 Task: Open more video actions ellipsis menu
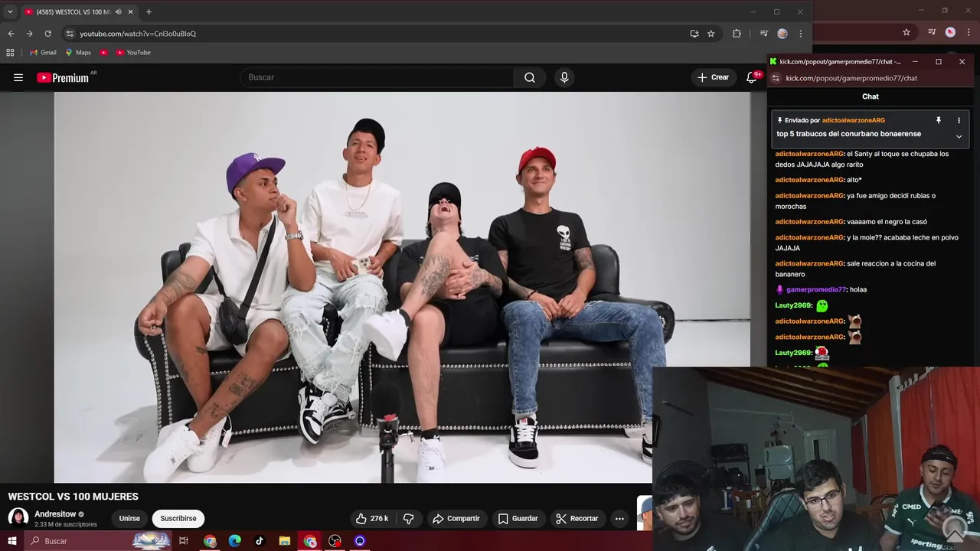pos(619,519)
